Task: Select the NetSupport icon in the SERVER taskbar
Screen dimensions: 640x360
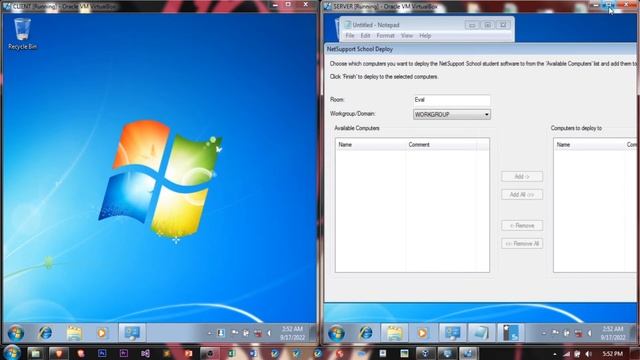Action: tap(452, 333)
